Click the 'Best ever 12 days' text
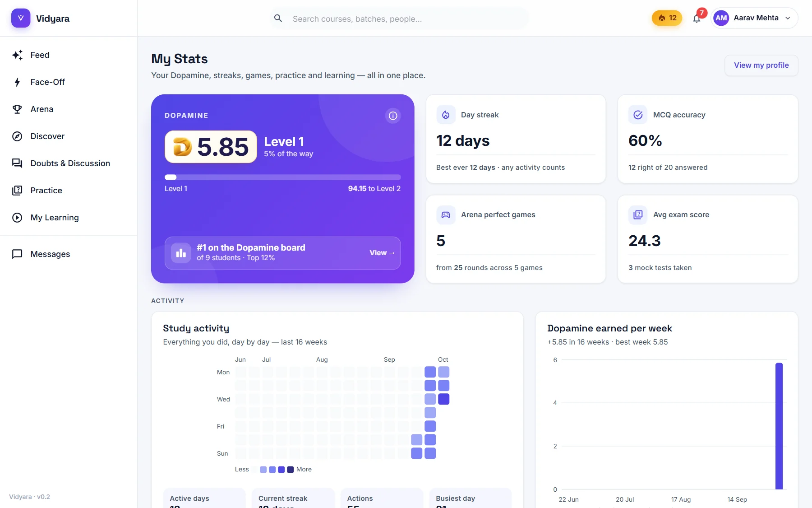This screenshot has height=508, width=812. pyautogui.click(x=466, y=168)
